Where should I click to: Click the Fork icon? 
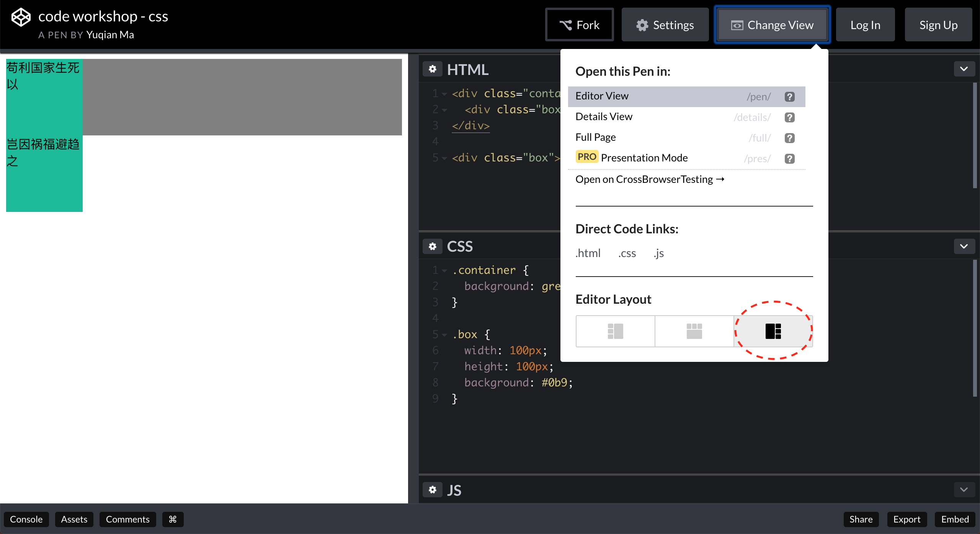[565, 24]
